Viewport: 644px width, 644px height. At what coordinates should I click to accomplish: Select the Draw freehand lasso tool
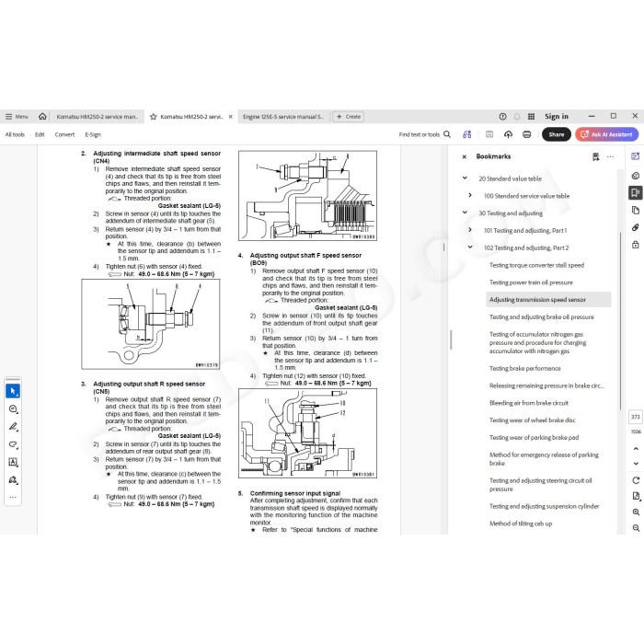pos(13,444)
